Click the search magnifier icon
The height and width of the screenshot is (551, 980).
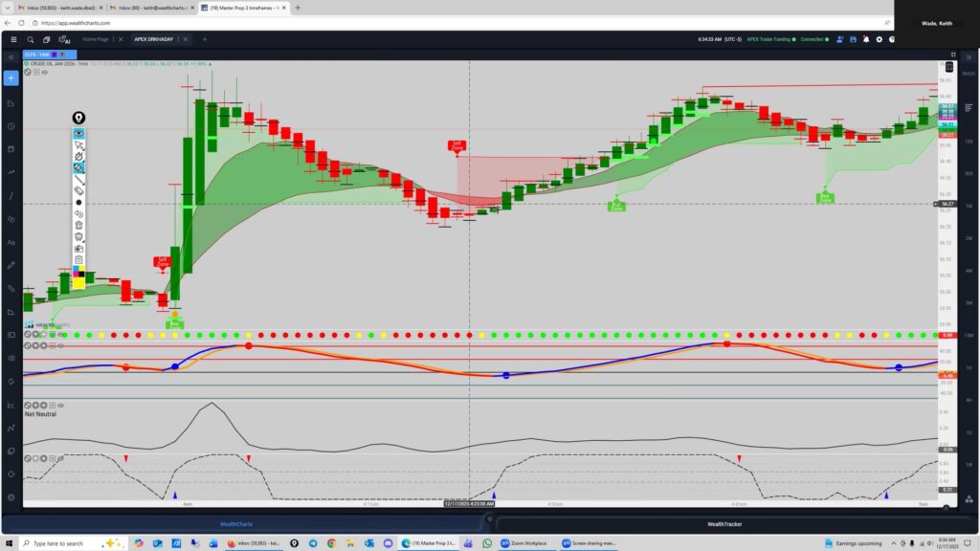tap(31, 39)
